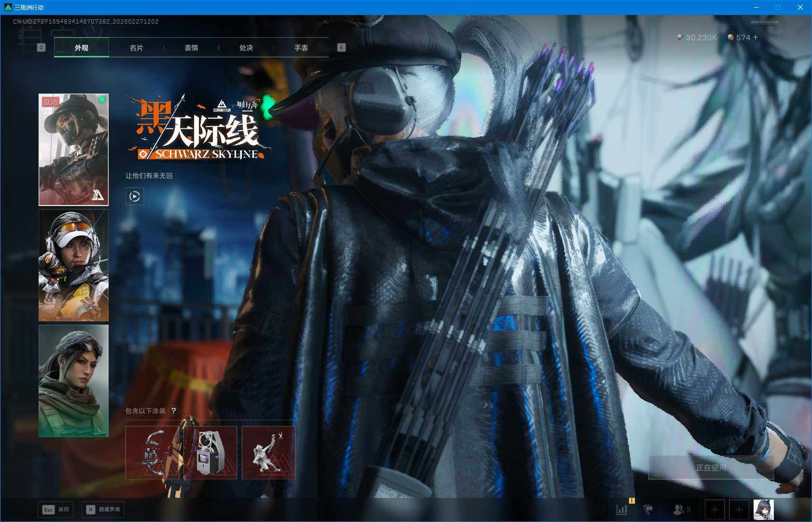Screen dimensions: 812x522
Task: Click the second empty squad slot plus
Action: pos(739,509)
